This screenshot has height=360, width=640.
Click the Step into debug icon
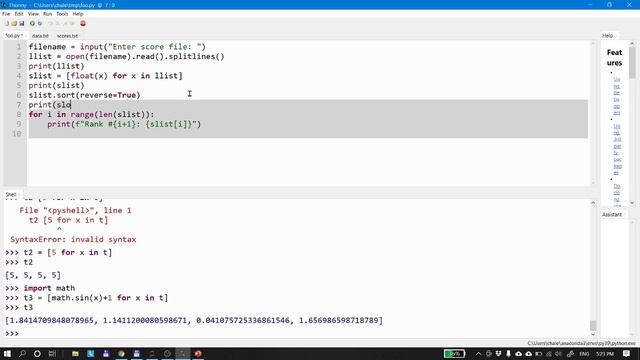point(58,24)
